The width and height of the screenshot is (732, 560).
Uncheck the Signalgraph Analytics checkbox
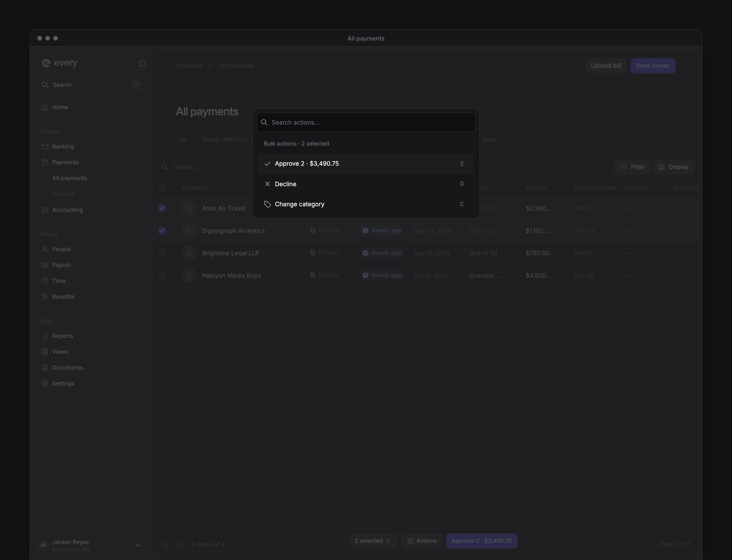[162, 231]
